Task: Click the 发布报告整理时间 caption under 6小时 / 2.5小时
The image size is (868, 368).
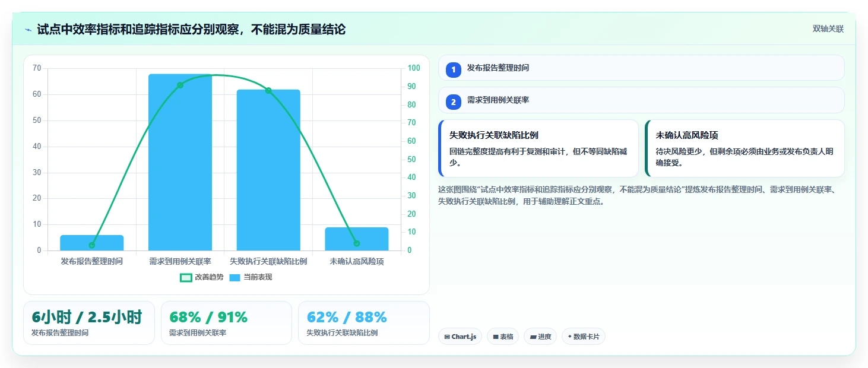Action: click(60, 333)
